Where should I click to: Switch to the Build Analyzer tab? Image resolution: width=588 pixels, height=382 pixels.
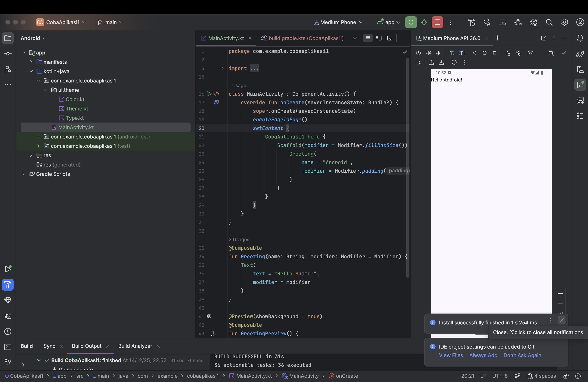[x=135, y=346]
